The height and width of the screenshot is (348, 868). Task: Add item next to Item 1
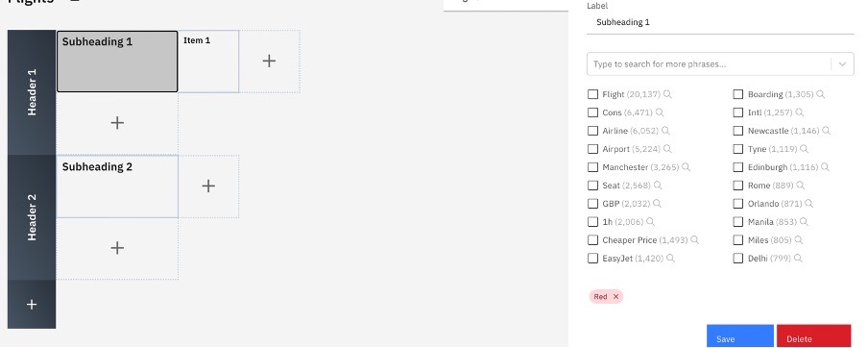click(x=269, y=61)
